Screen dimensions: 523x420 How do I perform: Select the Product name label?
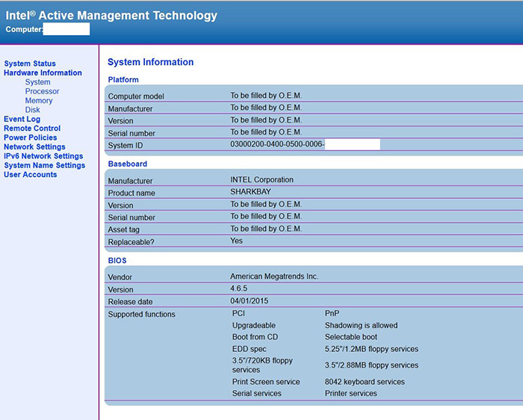pos(131,193)
